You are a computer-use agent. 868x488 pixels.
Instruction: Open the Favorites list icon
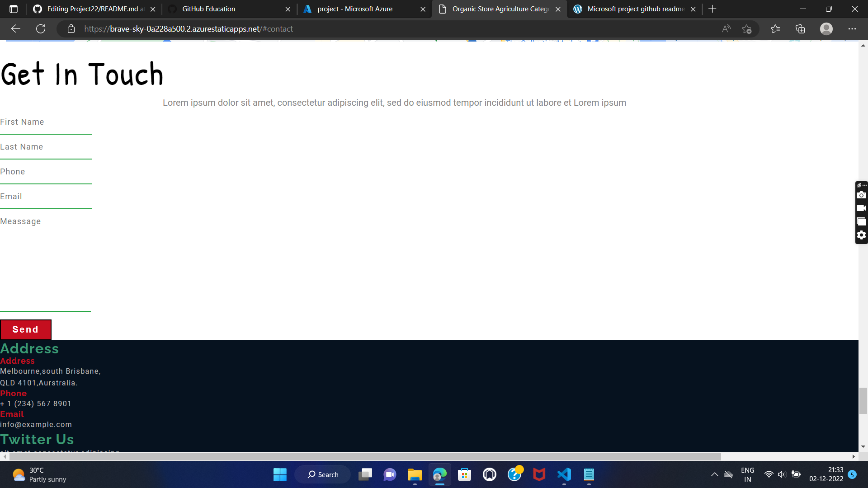(775, 29)
